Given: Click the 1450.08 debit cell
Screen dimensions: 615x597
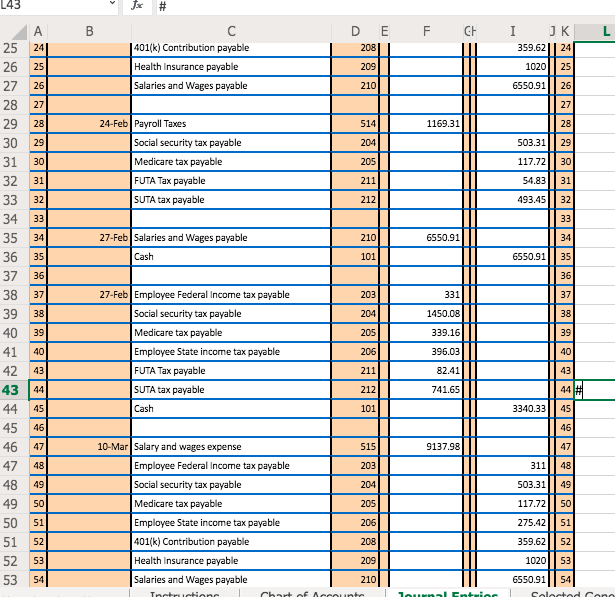Looking at the screenshot, I should click(x=426, y=314).
